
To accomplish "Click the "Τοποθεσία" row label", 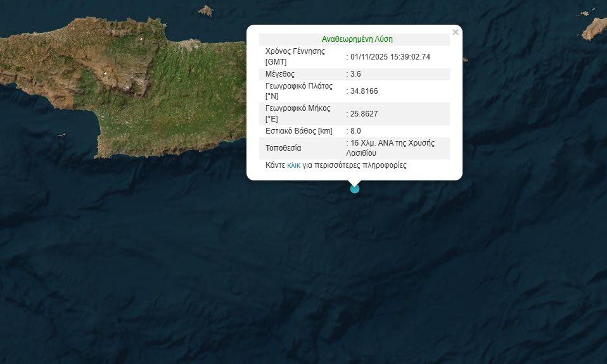I will (x=283, y=148).
